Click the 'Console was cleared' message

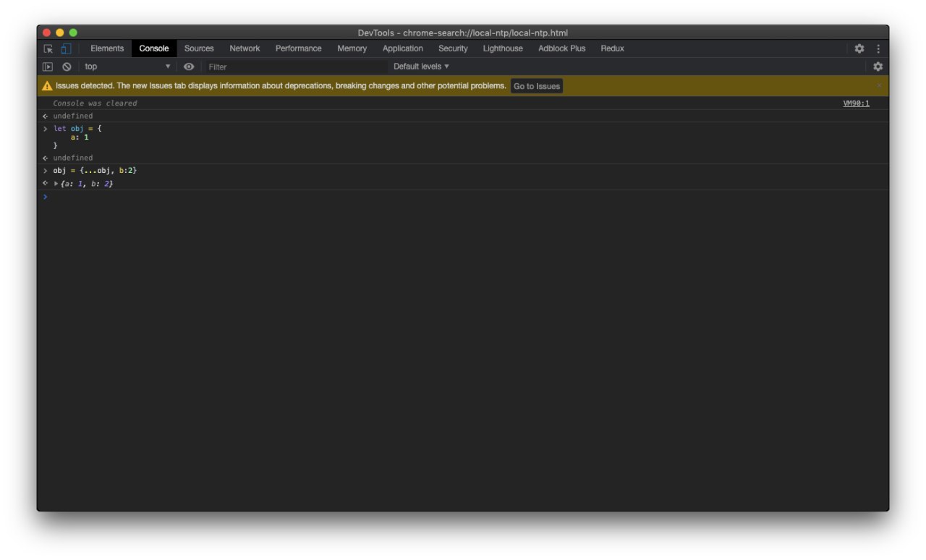(95, 103)
